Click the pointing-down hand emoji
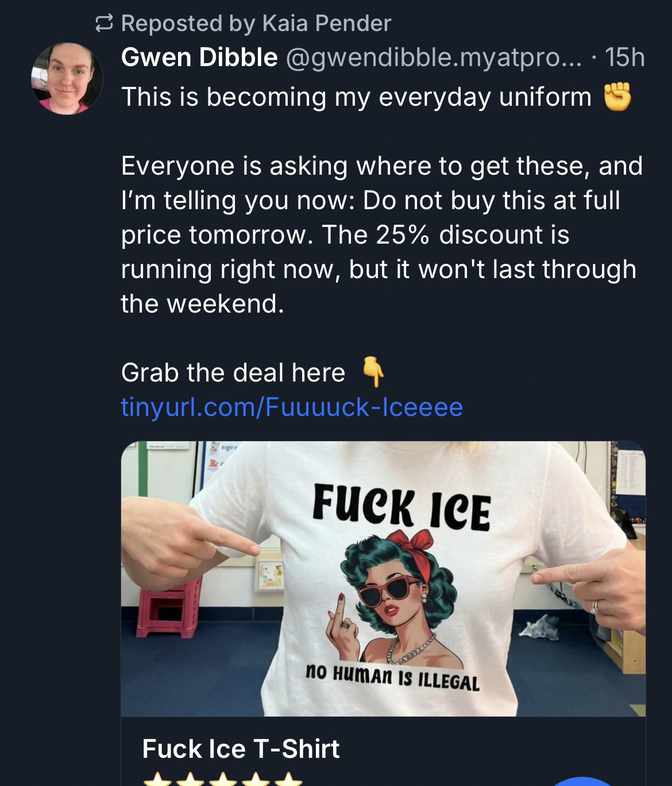 tap(373, 372)
